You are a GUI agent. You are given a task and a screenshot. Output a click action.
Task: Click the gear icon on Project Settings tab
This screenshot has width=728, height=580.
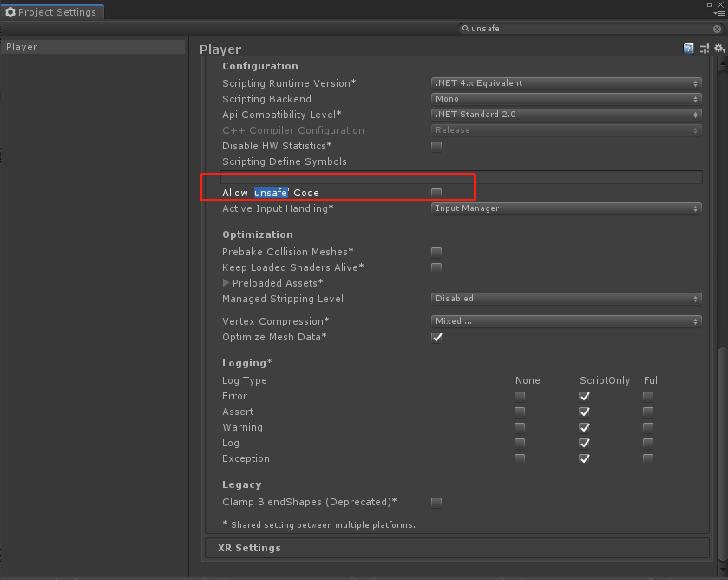10,12
